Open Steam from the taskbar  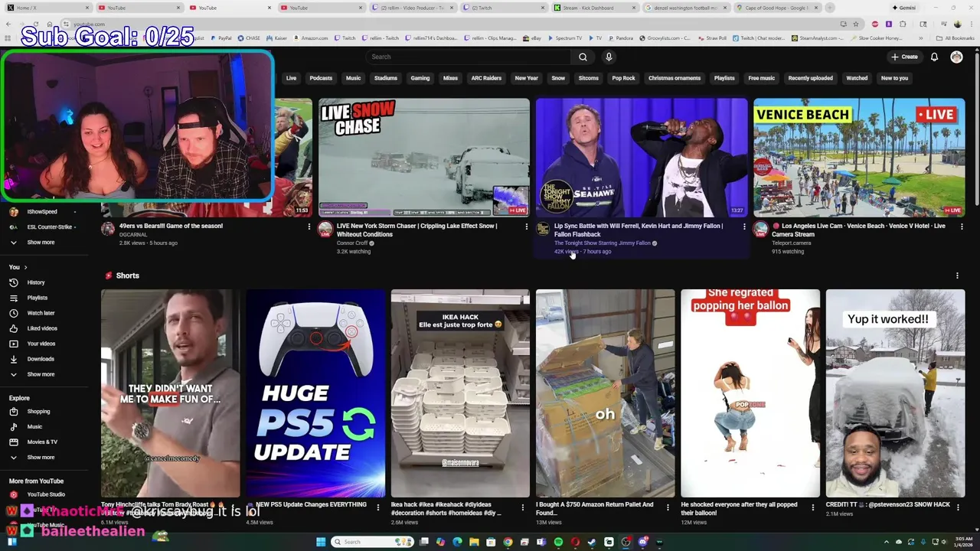coord(592,542)
